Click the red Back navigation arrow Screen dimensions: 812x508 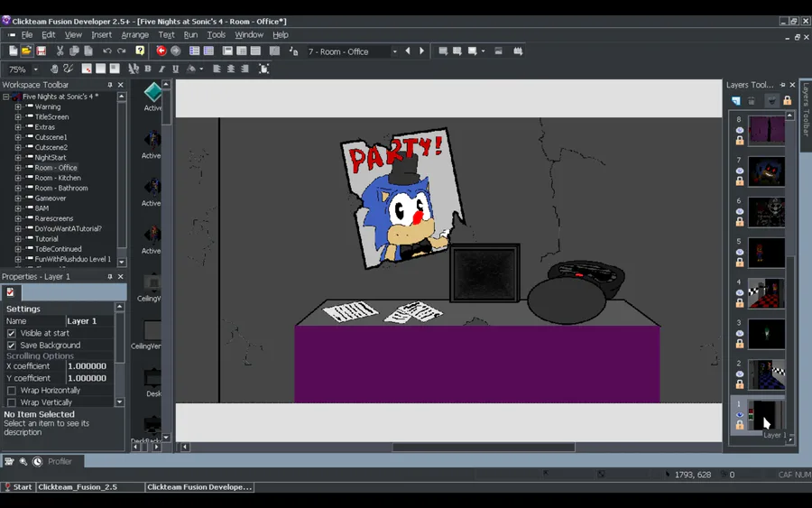(161, 51)
